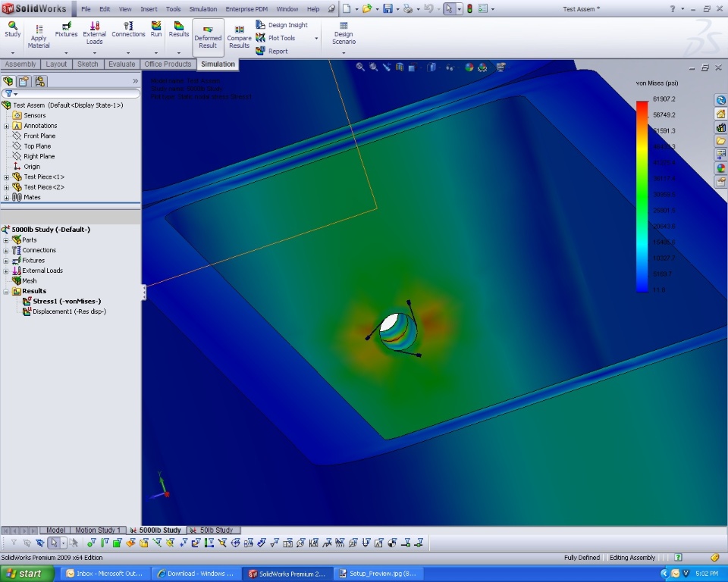Open the Plot Tools dropdown
Screen dimensions: 728x582
point(316,39)
